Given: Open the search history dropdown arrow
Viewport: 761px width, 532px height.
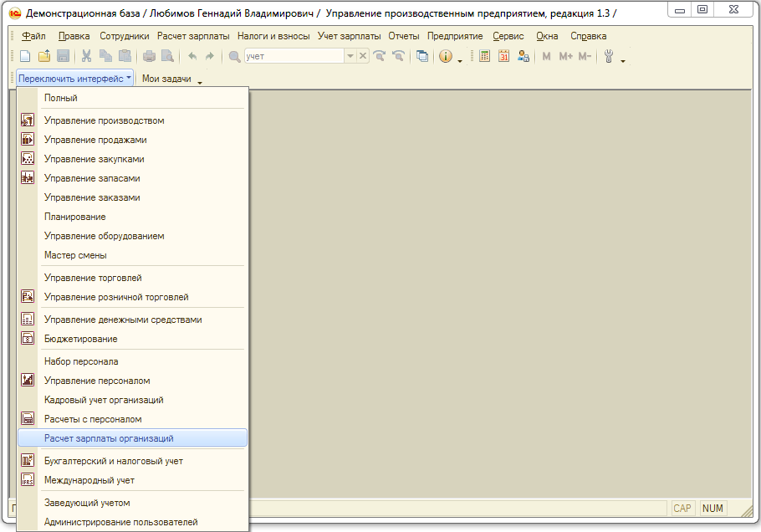Looking at the screenshot, I should [350, 56].
